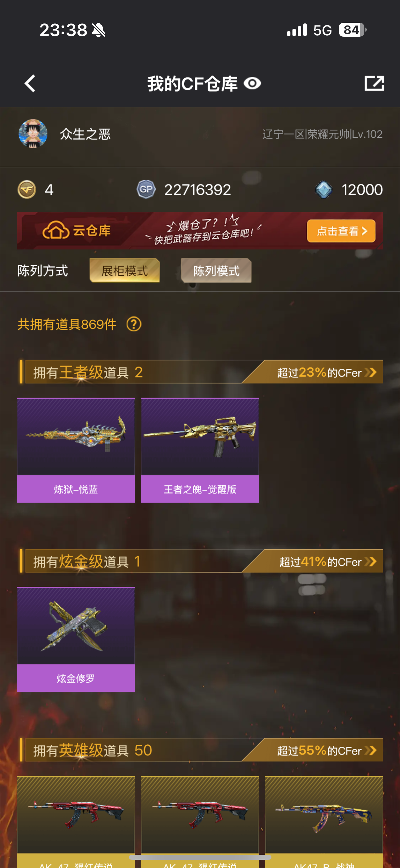Open the share icon at top right
The height and width of the screenshot is (868, 400).
[x=374, y=84]
